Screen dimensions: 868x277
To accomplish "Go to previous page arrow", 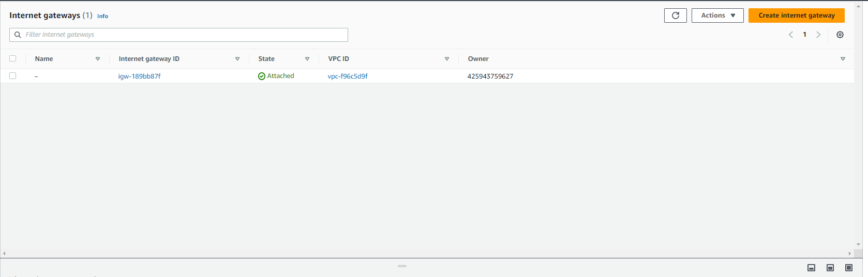I will pyautogui.click(x=790, y=35).
